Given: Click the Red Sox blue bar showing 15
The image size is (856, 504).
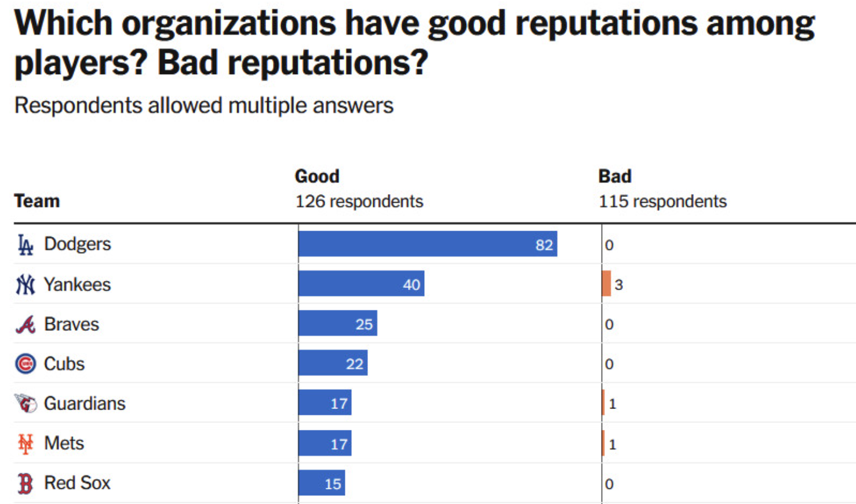Looking at the screenshot, I should point(322,483).
